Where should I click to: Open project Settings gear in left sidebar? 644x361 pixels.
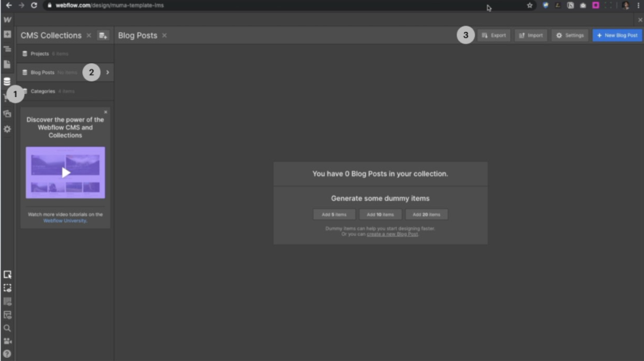(7, 129)
